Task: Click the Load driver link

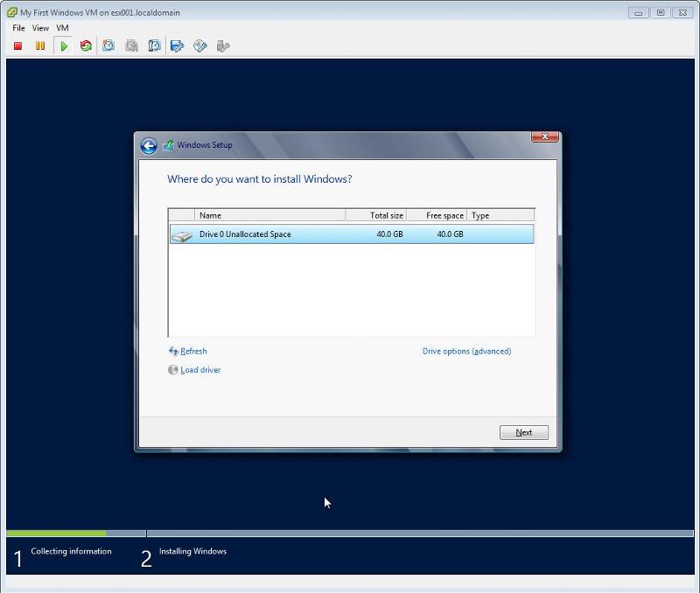Action: tap(200, 370)
